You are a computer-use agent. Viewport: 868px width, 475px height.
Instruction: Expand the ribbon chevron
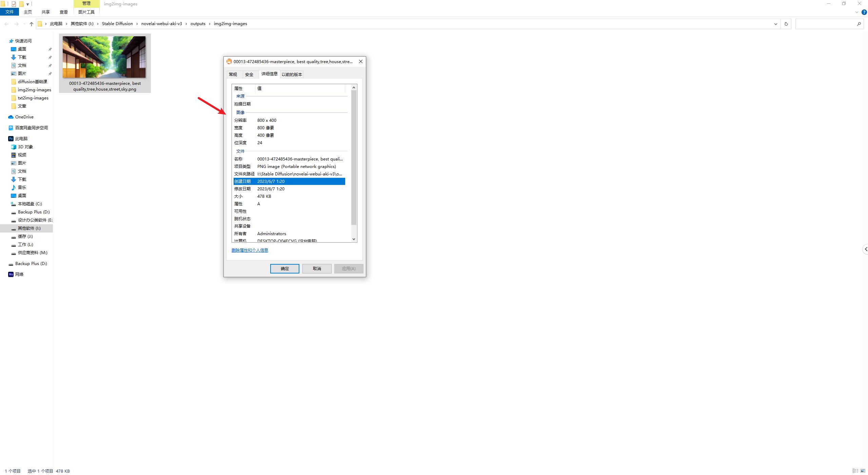coord(856,12)
